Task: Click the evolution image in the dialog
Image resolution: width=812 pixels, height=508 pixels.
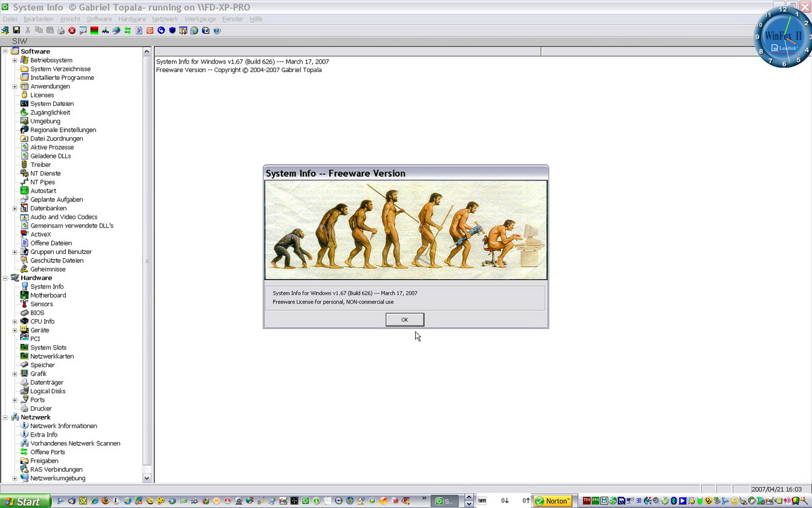Action: 406,230
